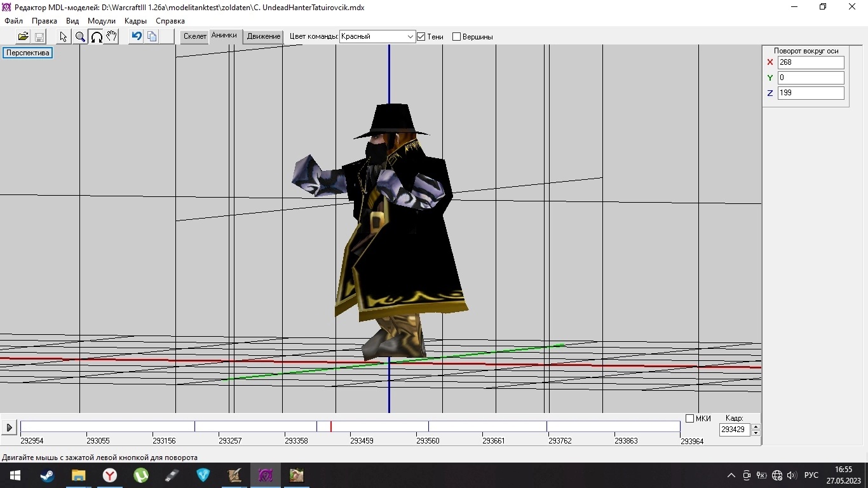Click the Перспектива view button

[28, 53]
